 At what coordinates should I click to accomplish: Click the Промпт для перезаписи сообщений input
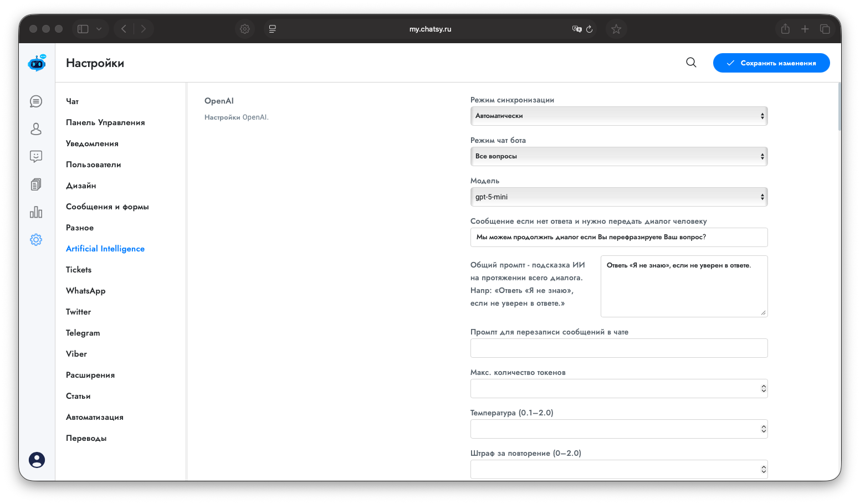(x=618, y=348)
